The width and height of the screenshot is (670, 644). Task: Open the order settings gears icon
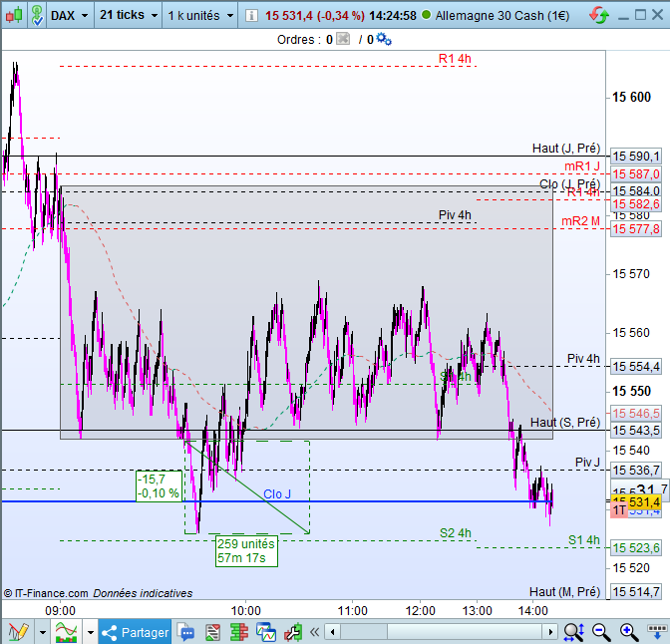(x=383, y=39)
